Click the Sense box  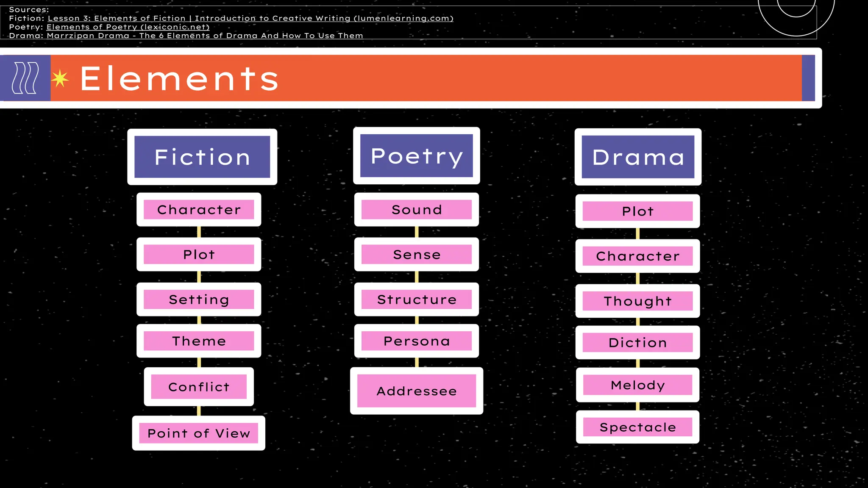(417, 254)
